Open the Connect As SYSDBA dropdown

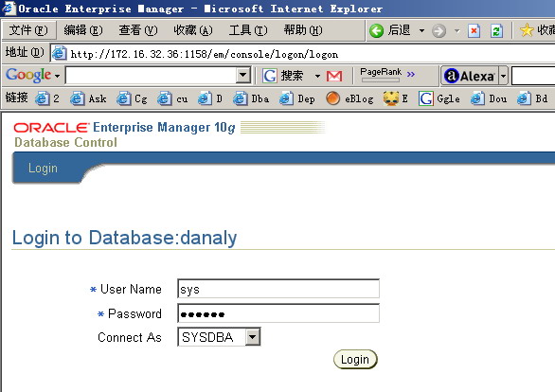pos(253,336)
